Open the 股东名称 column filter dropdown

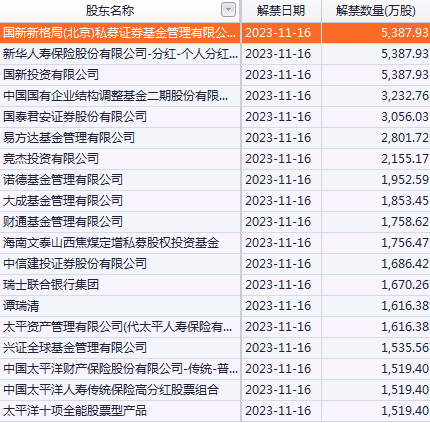[x=228, y=10]
